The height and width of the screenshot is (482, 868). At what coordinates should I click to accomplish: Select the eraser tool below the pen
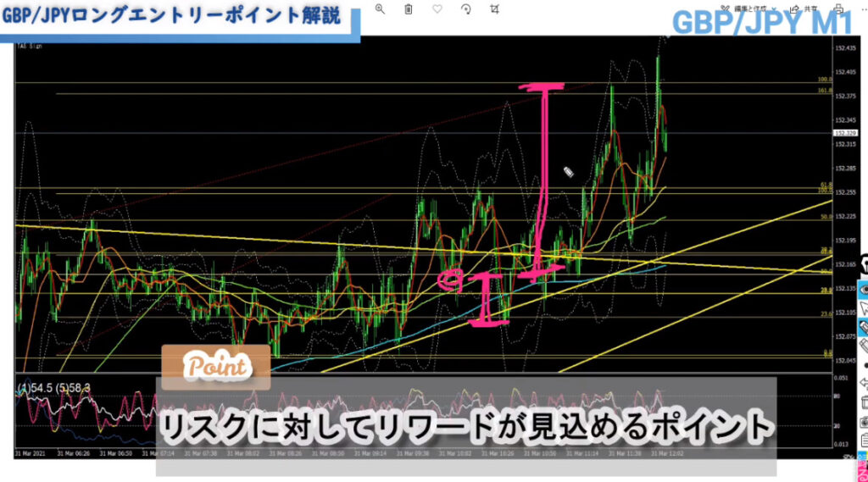click(863, 346)
